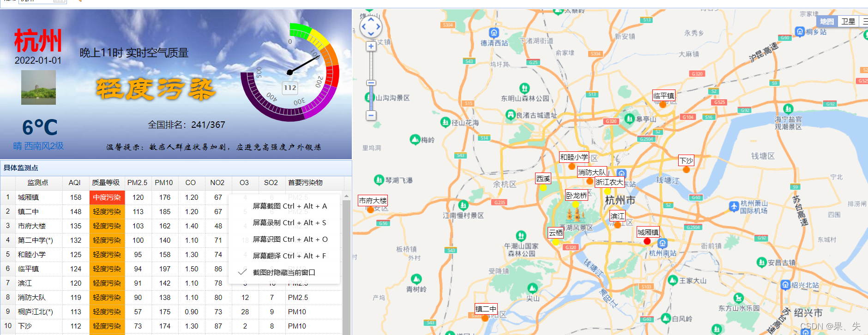
Task: Click the 琴湖飞瀑 scenic icon
Action: [379, 179]
